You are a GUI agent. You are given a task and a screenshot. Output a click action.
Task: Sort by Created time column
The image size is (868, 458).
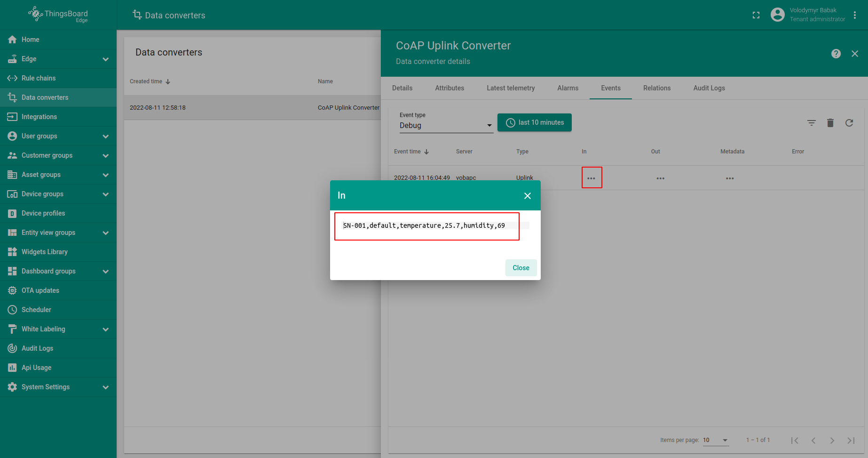(150, 81)
